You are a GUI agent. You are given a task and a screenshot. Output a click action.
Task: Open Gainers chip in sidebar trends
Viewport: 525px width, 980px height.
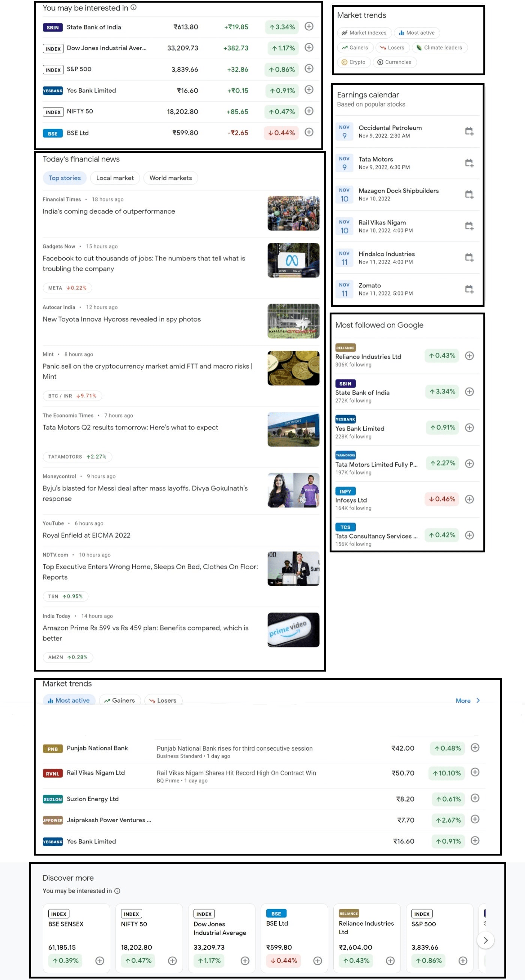[x=355, y=48]
